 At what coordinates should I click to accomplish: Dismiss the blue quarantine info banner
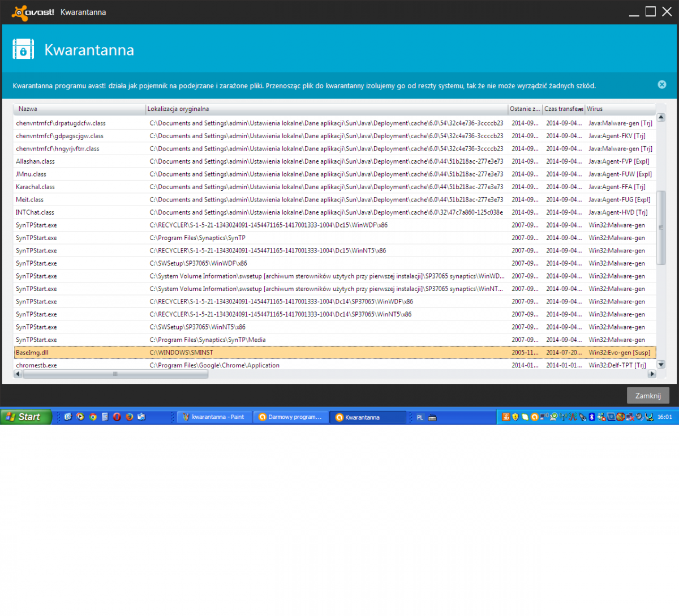pos(662,84)
